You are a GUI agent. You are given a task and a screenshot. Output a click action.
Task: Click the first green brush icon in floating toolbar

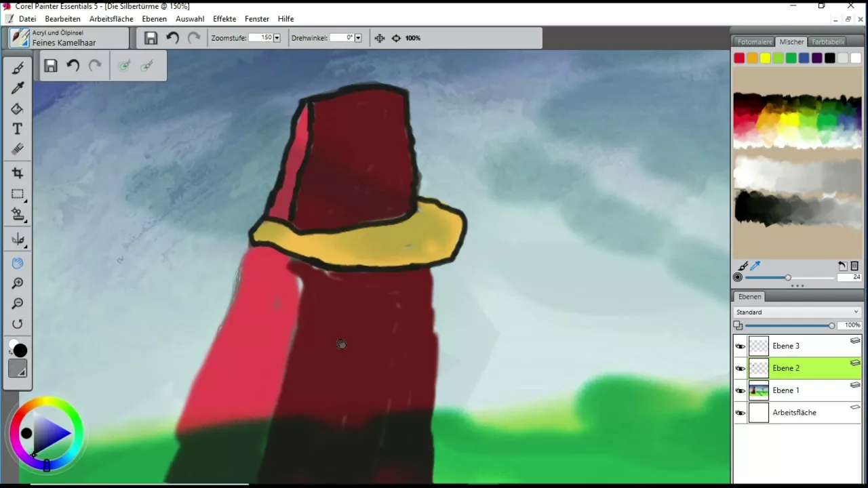pos(124,66)
